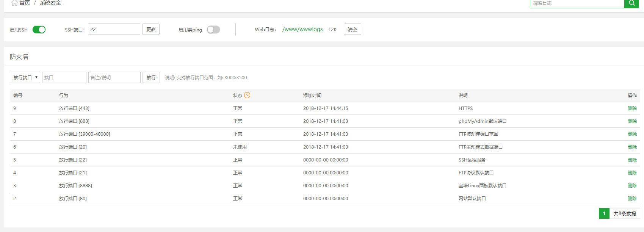The image size is (644, 232).
Task: Click the home icon in breadcrumb
Action: pos(14,3)
